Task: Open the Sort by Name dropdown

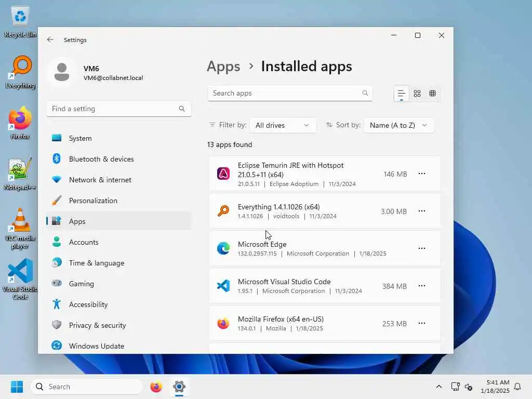Action: (x=398, y=126)
